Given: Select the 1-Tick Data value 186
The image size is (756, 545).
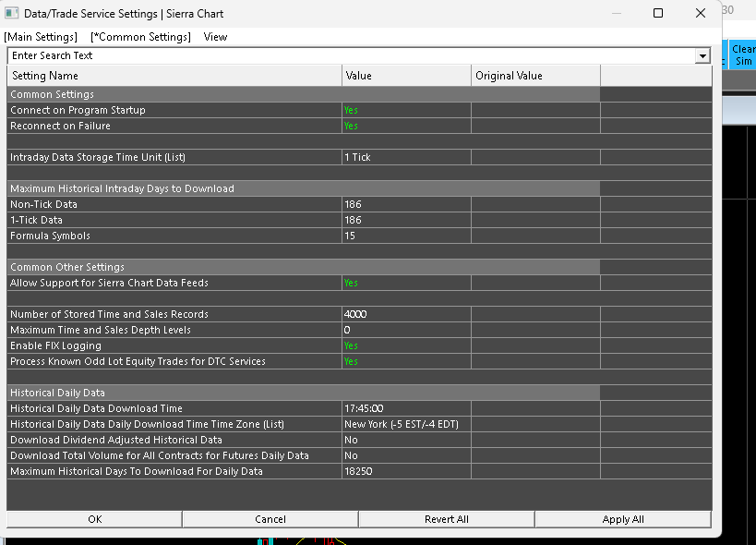Looking at the screenshot, I should tap(406, 220).
